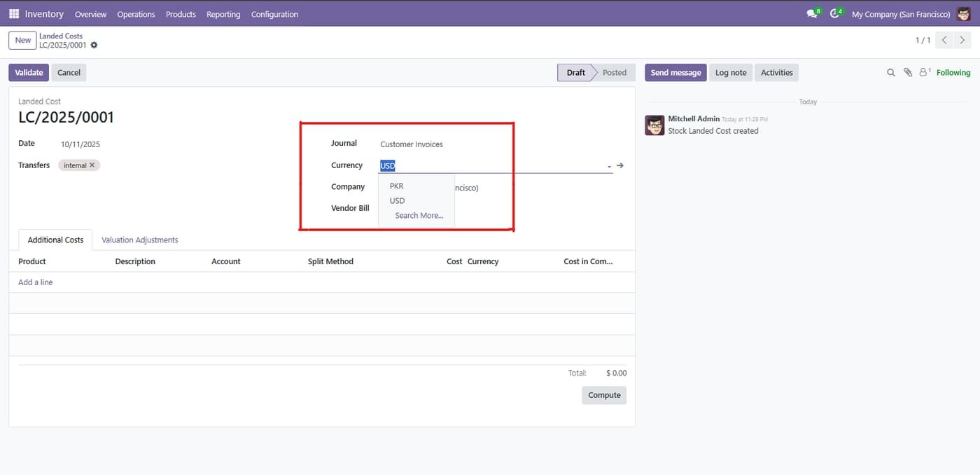Open the Currency record external link arrow
This screenshot has width=980, height=475.
click(x=620, y=166)
